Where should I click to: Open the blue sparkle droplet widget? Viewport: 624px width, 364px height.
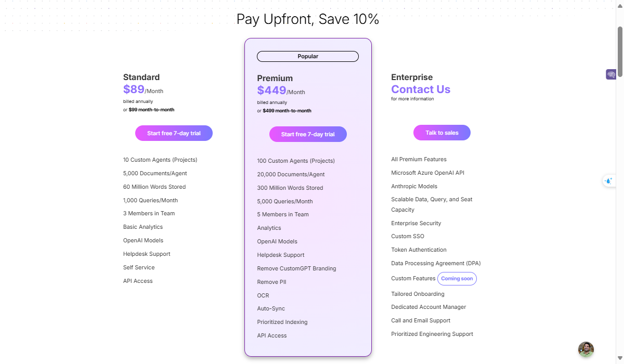click(609, 181)
